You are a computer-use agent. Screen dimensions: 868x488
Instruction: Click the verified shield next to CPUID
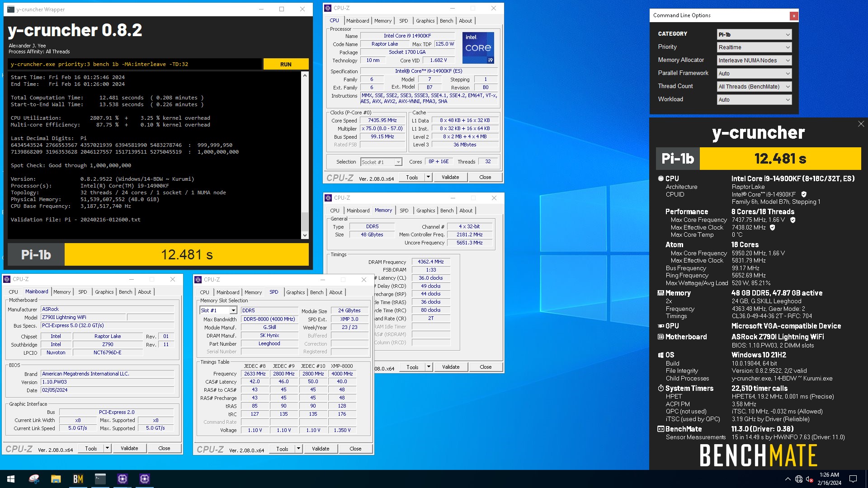[804, 194]
